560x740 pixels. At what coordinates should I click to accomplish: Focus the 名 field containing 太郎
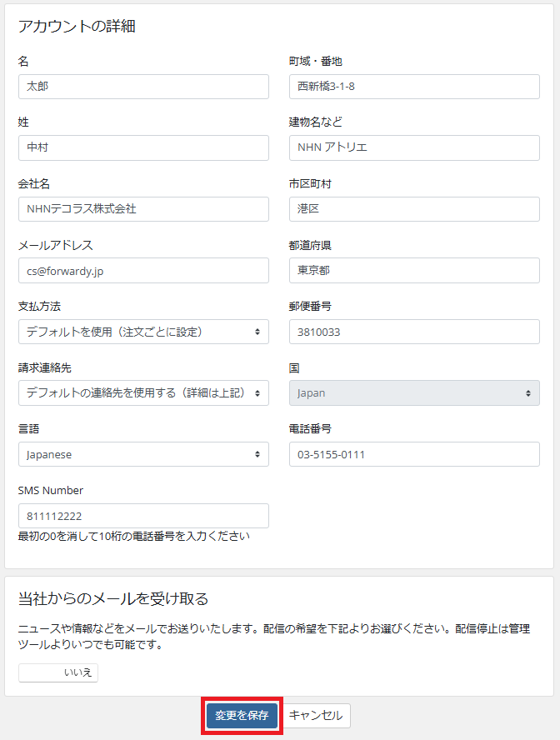[143, 87]
